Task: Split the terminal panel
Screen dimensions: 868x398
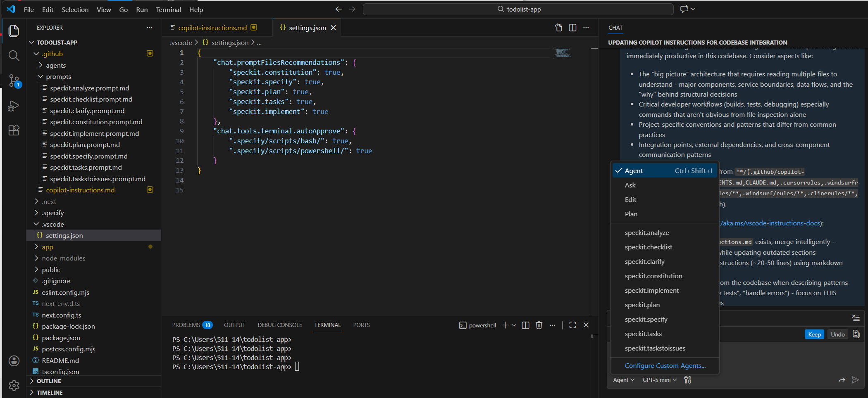Action: coord(525,325)
